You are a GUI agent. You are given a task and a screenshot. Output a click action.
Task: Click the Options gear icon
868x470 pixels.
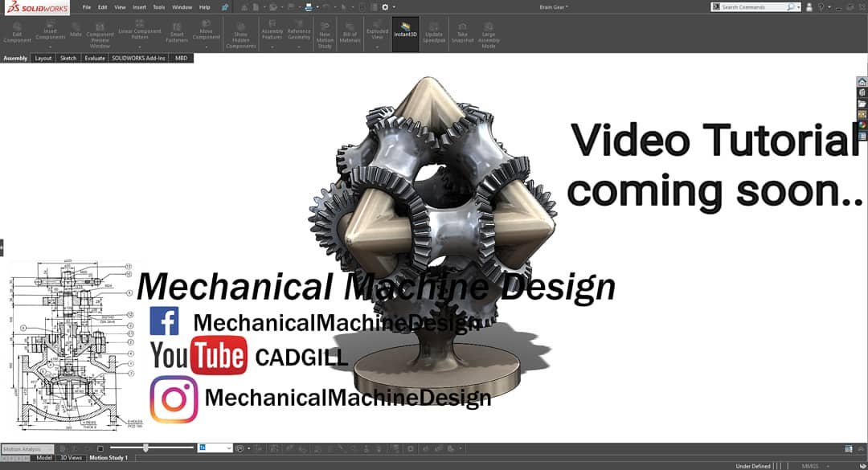tap(385, 7)
